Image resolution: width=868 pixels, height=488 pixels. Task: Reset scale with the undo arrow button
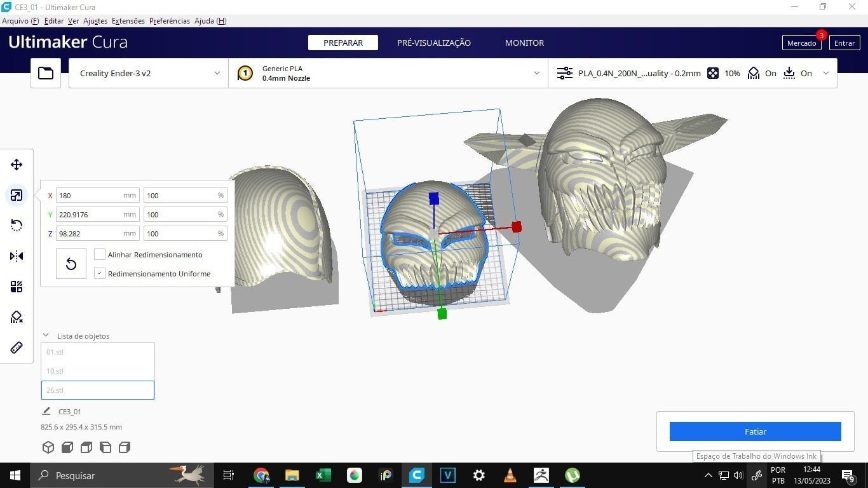tap(71, 264)
